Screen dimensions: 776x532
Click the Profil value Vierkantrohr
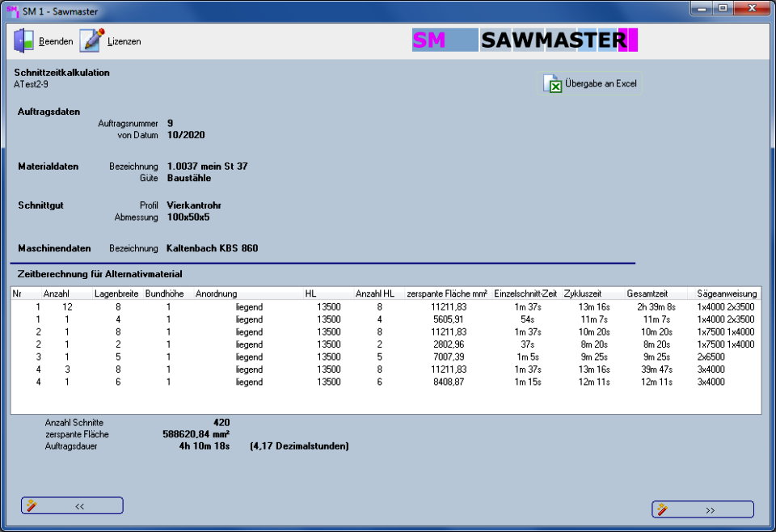[x=194, y=205]
